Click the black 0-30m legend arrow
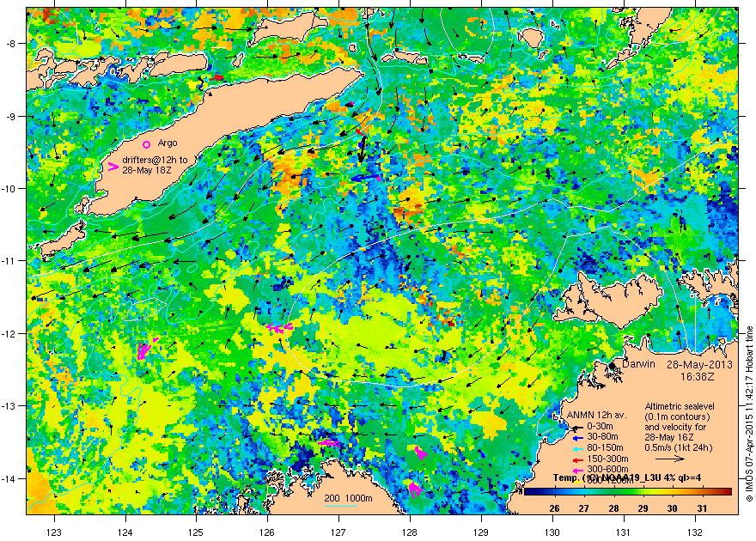Viewport: 756px width, 541px height. (x=577, y=427)
